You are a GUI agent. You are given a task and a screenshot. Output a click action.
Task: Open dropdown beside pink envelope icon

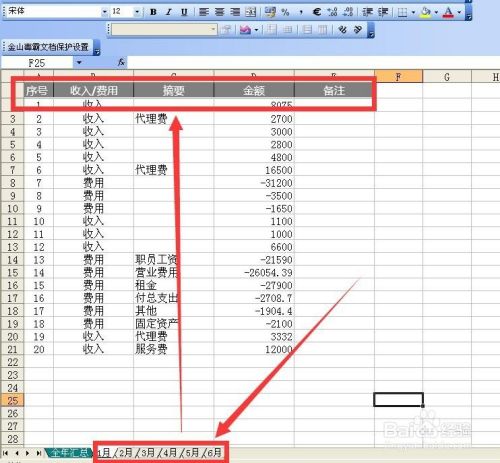(x=256, y=30)
